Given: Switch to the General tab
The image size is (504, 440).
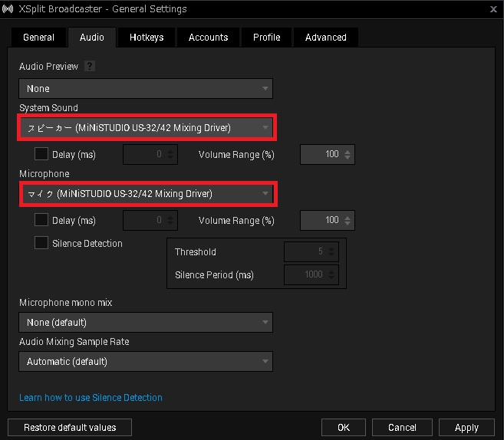Looking at the screenshot, I should click(38, 38).
